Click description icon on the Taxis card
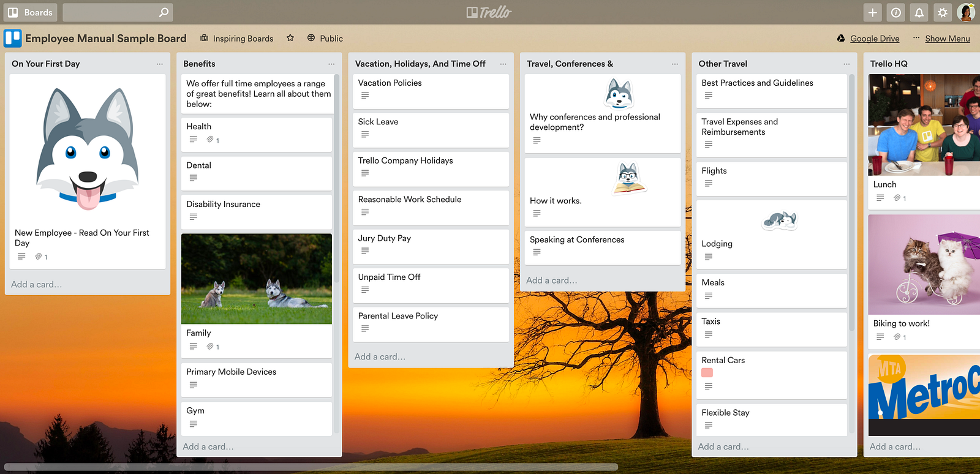This screenshot has height=474, width=980. (x=709, y=334)
